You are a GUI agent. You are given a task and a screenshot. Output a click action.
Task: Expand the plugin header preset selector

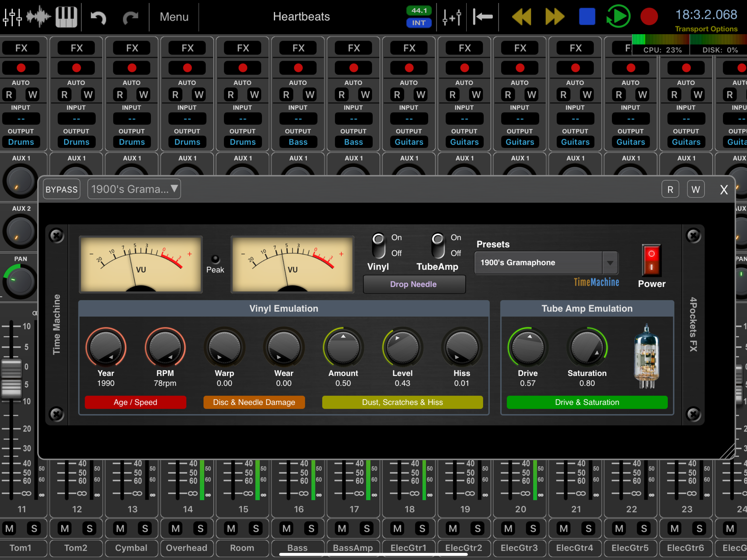pyautogui.click(x=134, y=189)
